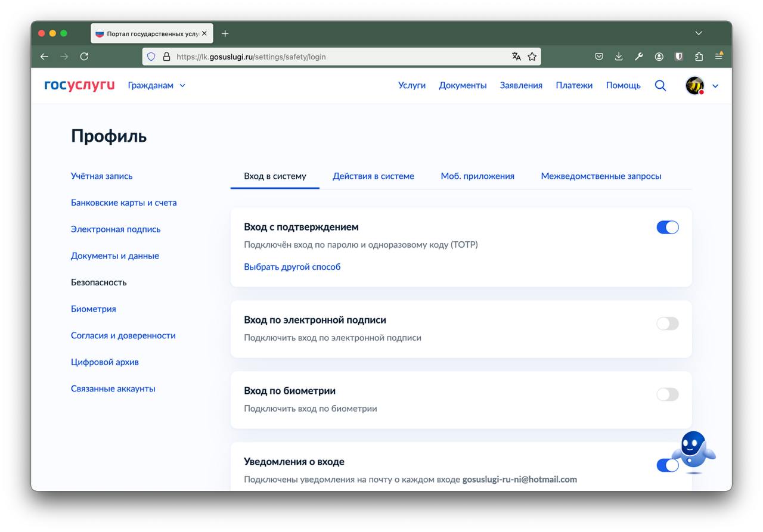Enable the Вход по биометрии toggle
This screenshot has height=532, width=763.
tap(668, 394)
